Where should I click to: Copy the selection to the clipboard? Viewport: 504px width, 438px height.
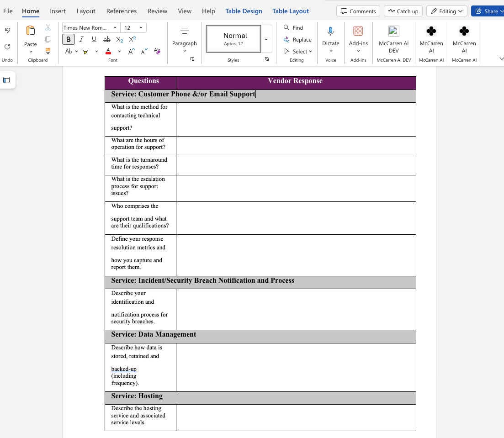(48, 39)
